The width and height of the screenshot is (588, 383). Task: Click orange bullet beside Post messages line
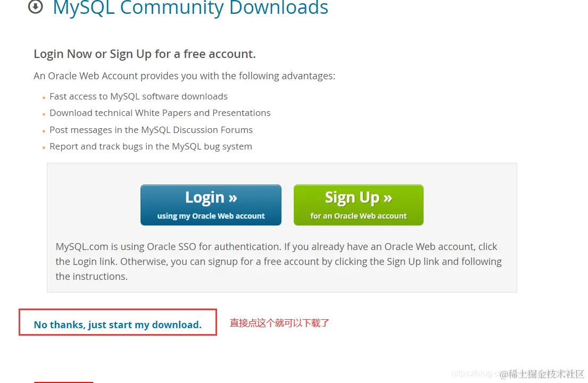[44, 131]
